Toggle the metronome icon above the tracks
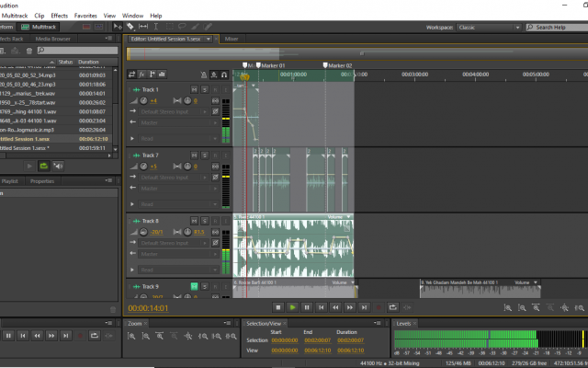588x368 pixels. pos(204,75)
